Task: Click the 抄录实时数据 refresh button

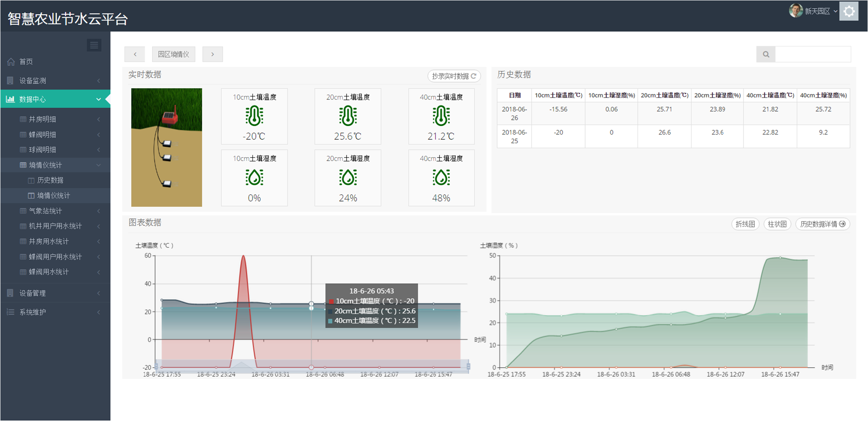Action: point(454,76)
